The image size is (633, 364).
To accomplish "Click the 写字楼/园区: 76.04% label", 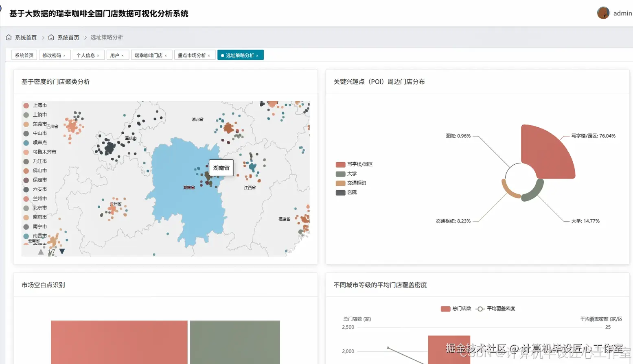I will click(x=593, y=136).
